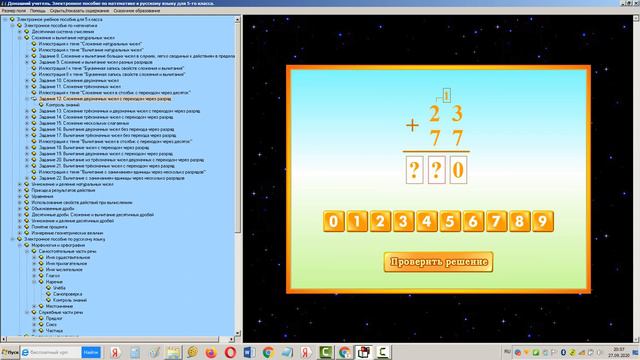Open Opera from the taskbar
Viewport: 640px width, 360px height.
(230, 352)
